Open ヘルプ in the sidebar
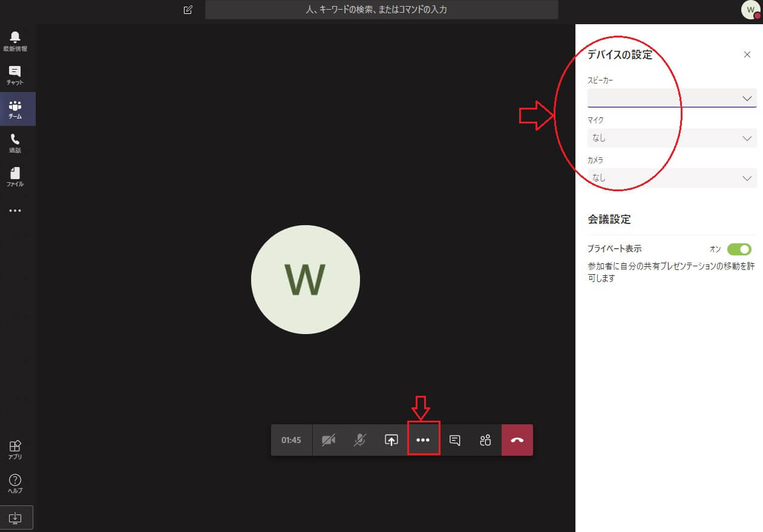 coord(15,484)
